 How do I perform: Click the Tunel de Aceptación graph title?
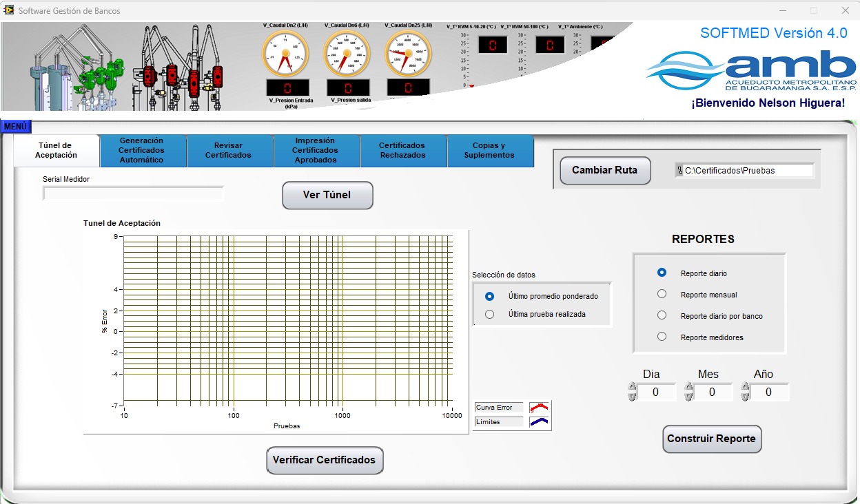tap(122, 223)
